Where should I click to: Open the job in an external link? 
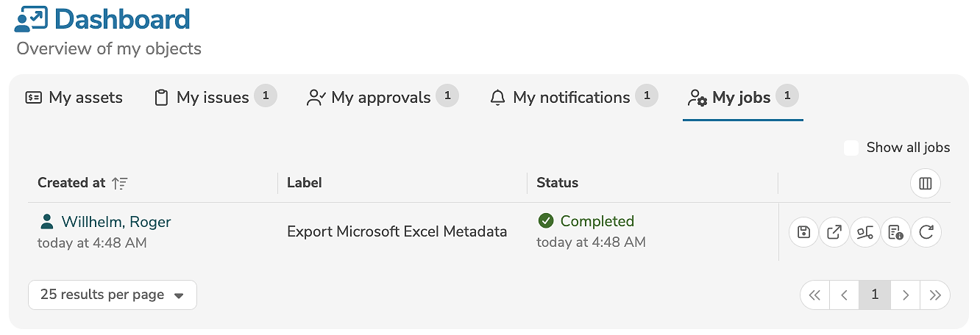[x=834, y=233]
